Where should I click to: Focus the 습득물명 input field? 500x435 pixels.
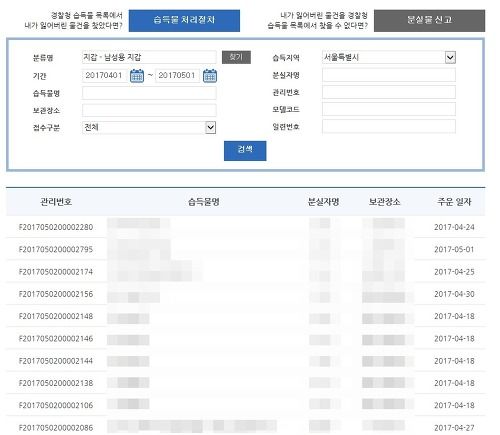[x=149, y=93]
